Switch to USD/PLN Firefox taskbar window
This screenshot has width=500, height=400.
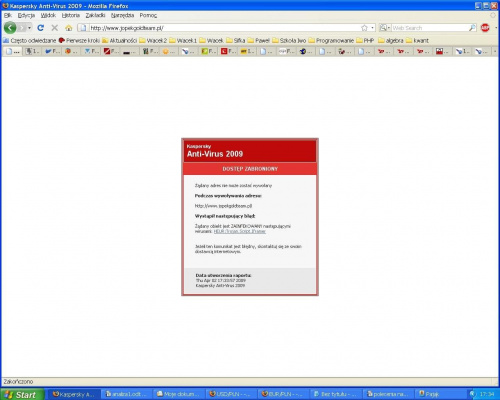231,395
